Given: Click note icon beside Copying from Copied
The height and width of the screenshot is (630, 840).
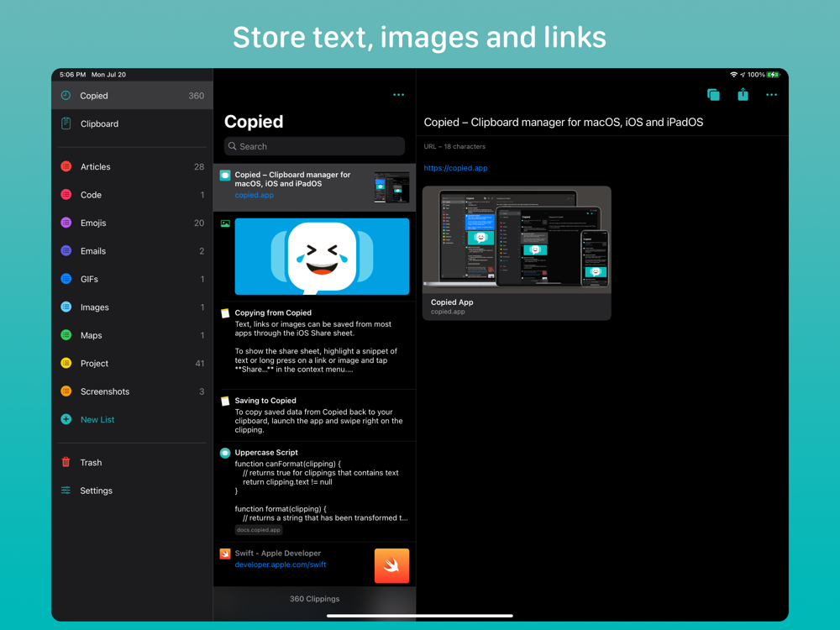Looking at the screenshot, I should [x=225, y=313].
